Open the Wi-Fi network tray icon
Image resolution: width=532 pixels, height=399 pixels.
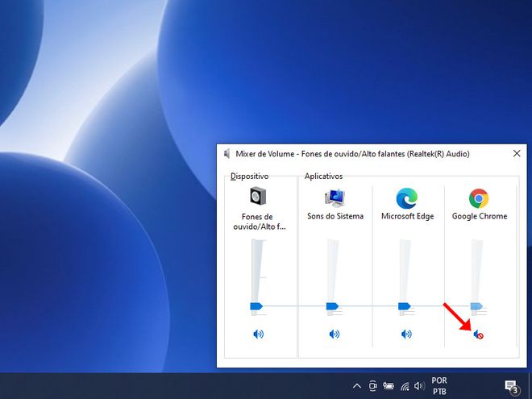coord(405,386)
